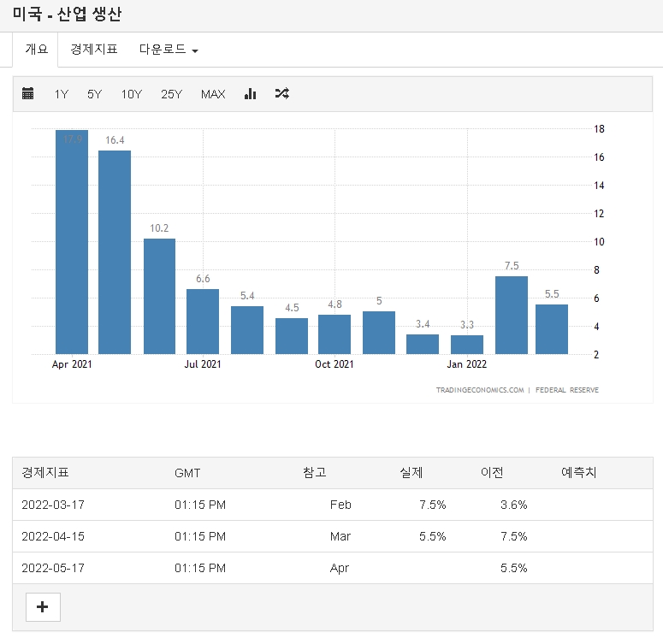The width and height of the screenshot is (663, 644).
Task: Select the 2022-03-17 date row
Action: pyautogui.click(x=333, y=505)
